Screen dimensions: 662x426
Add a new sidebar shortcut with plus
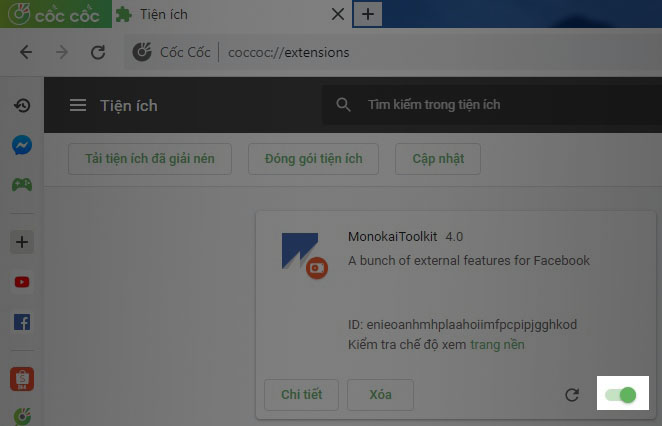click(x=22, y=242)
